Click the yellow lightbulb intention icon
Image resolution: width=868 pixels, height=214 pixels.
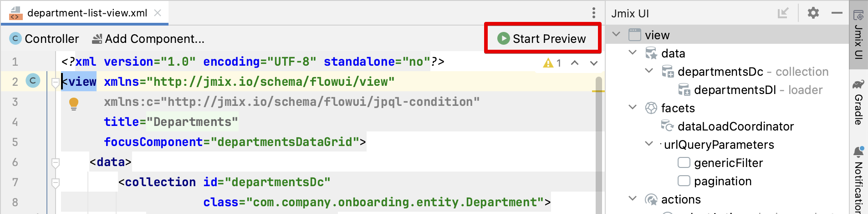pos(74,103)
